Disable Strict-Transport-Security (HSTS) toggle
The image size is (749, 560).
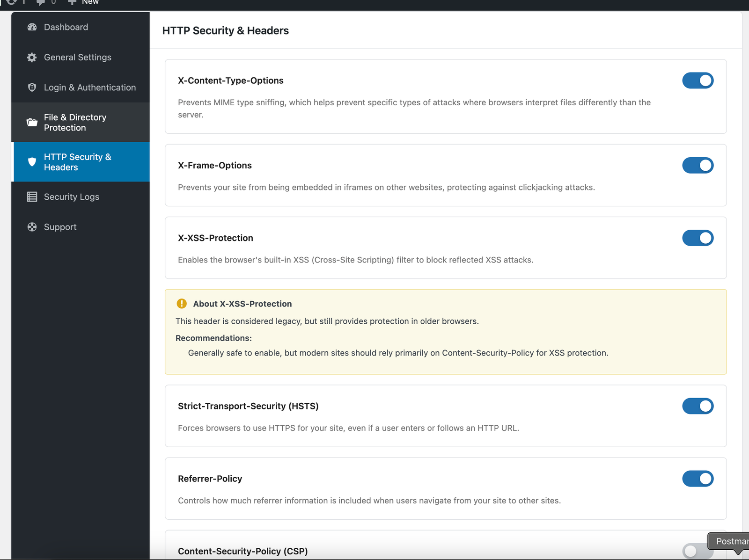click(698, 406)
